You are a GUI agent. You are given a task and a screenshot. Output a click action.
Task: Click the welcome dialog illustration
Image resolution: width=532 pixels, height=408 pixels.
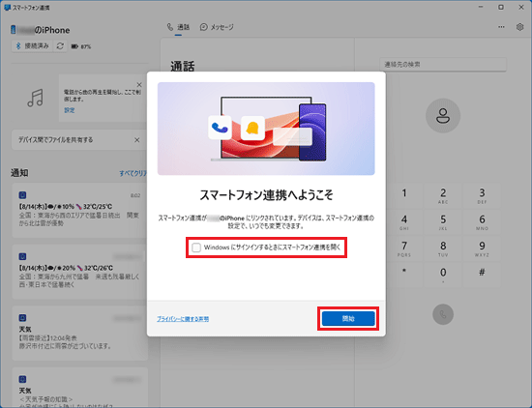[x=266, y=129]
